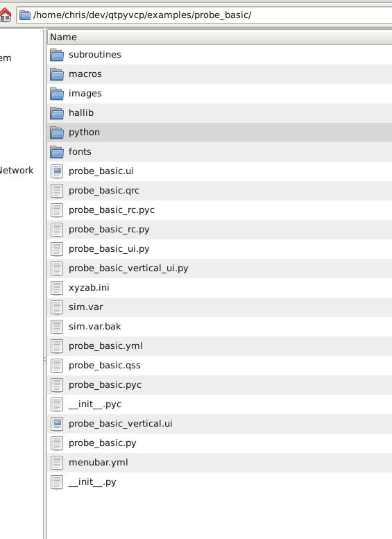Click the probe_basic_vertical.ui file icon
The width and height of the screenshot is (392, 539).
tap(57, 424)
